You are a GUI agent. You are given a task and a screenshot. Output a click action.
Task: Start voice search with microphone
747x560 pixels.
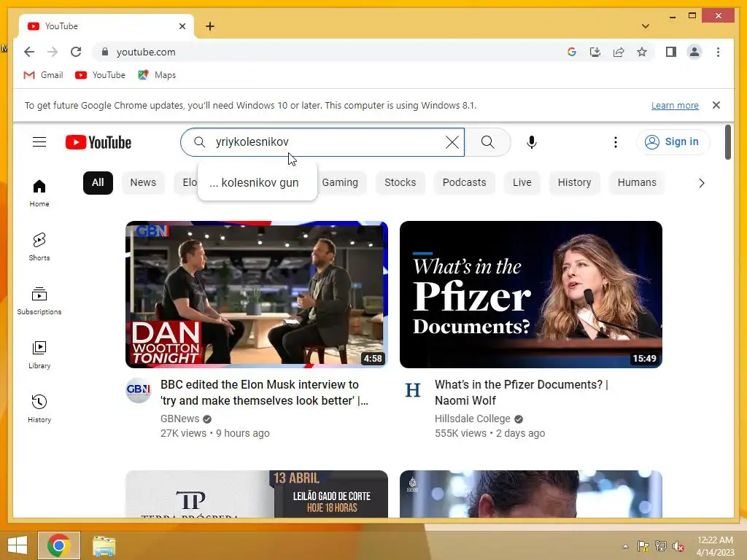pos(532,142)
